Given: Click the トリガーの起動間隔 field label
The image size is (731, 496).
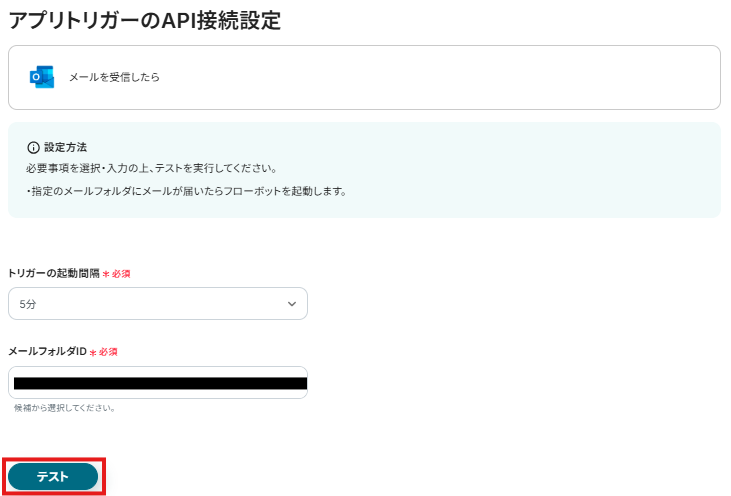Looking at the screenshot, I should 53,273.
